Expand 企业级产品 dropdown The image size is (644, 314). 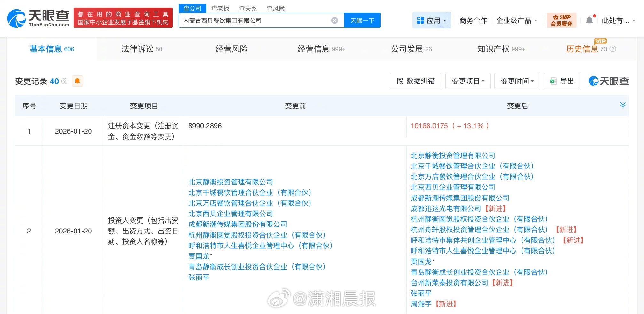pos(516,20)
